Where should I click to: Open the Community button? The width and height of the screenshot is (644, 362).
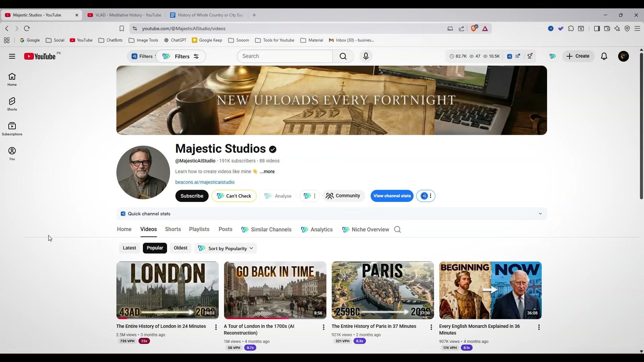coord(343,196)
